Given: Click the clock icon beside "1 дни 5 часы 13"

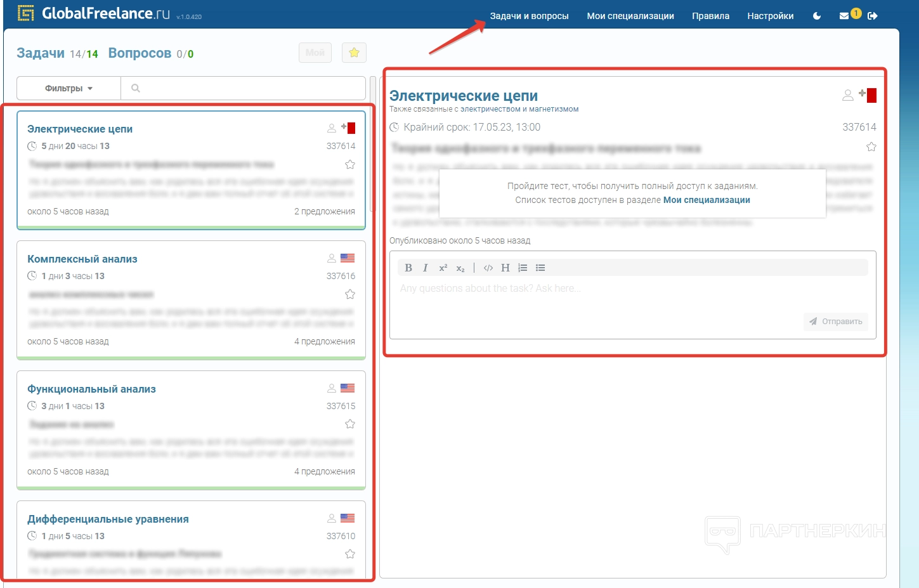Looking at the screenshot, I should click(32, 536).
